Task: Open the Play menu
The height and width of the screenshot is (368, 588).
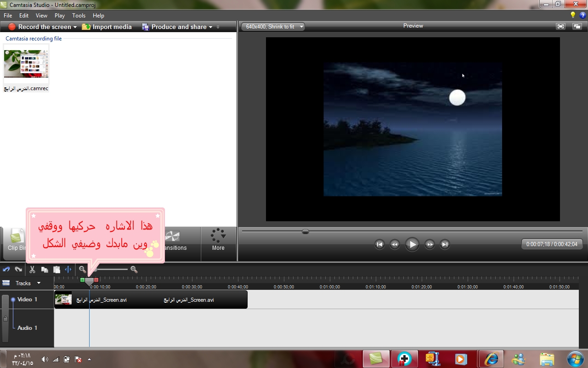Action: [x=60, y=16]
